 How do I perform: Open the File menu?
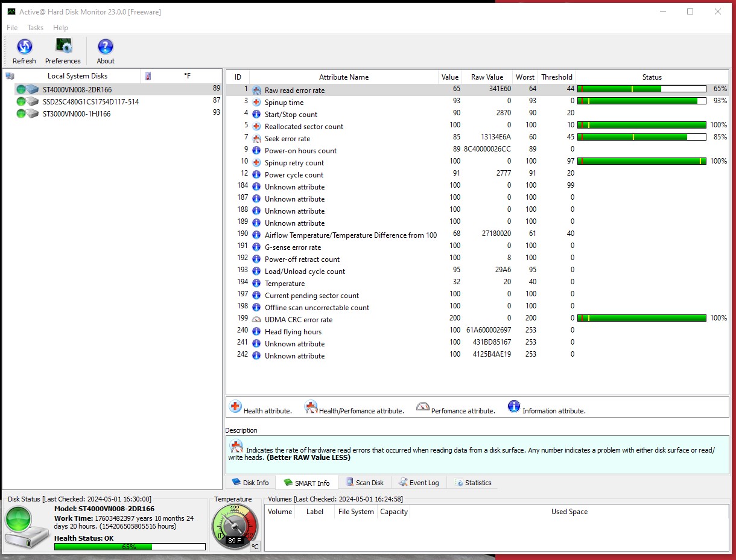[x=11, y=27]
